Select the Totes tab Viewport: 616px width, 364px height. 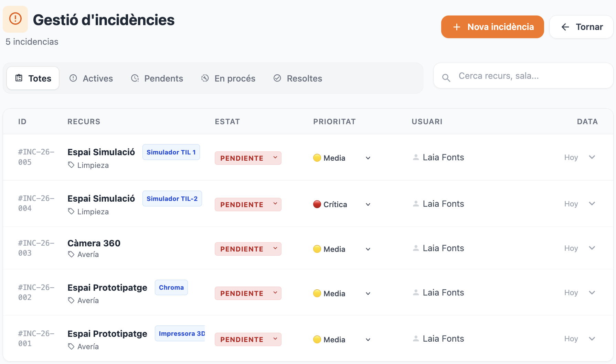coord(33,78)
